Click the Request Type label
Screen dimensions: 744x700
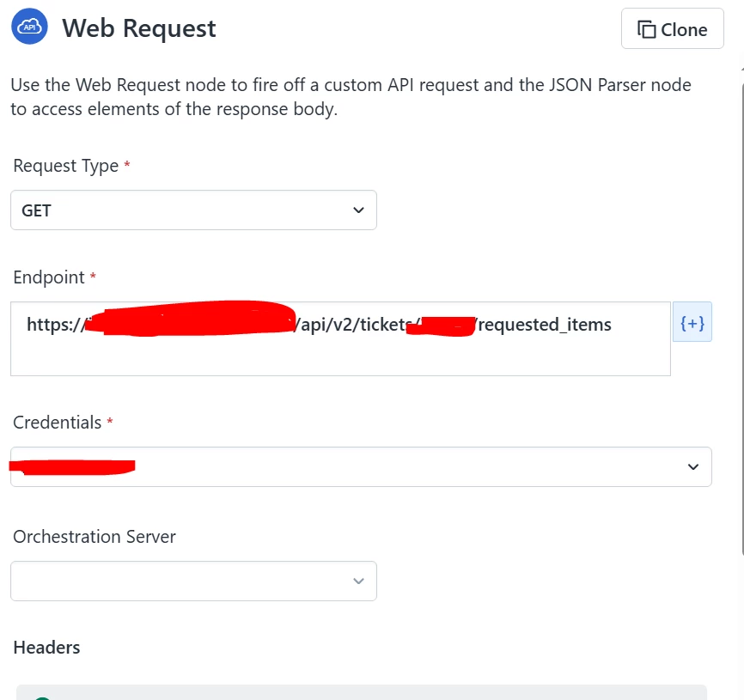[x=65, y=166]
